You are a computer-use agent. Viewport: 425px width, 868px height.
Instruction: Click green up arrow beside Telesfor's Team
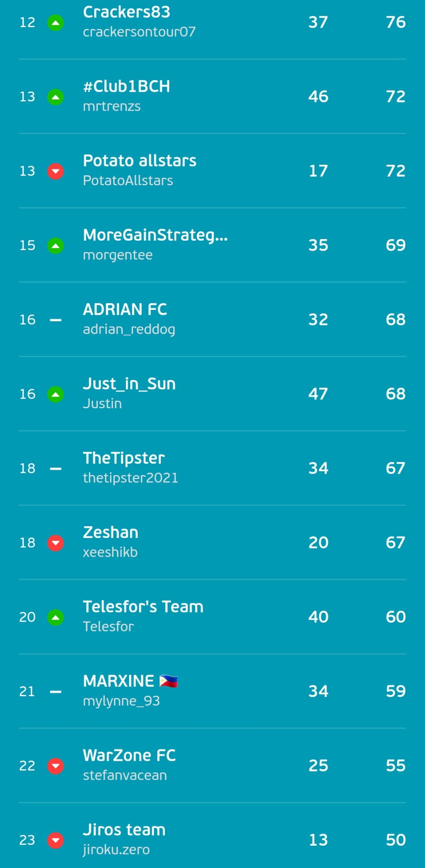click(x=56, y=617)
